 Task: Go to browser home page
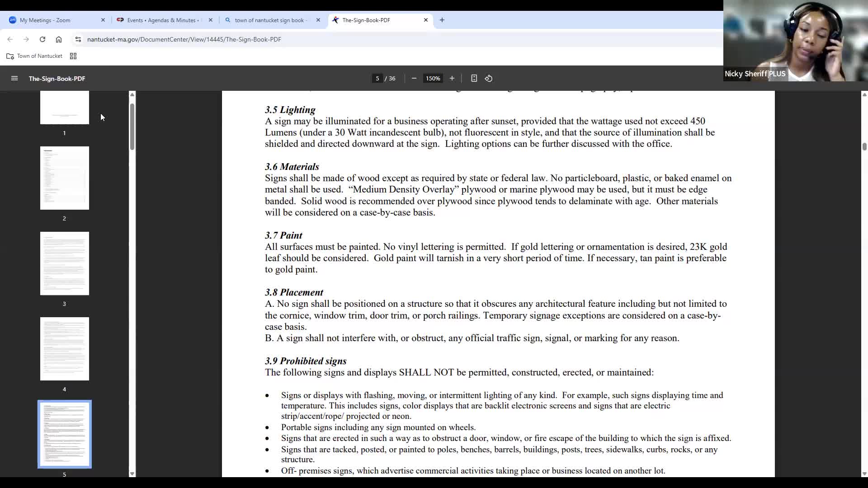pos(59,39)
